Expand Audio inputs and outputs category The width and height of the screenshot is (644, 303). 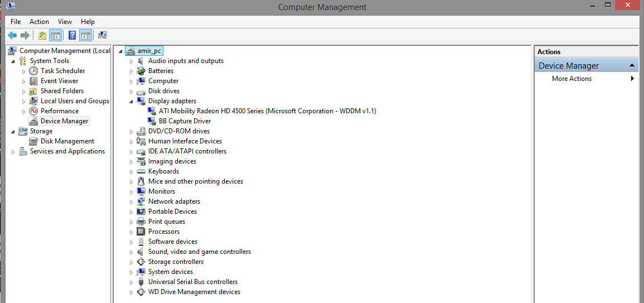(x=132, y=61)
